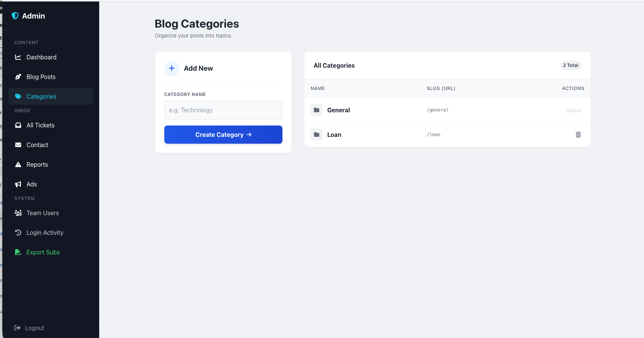This screenshot has width=644, height=338.
Task: Click the Login Activity history icon
Action: [x=18, y=233]
